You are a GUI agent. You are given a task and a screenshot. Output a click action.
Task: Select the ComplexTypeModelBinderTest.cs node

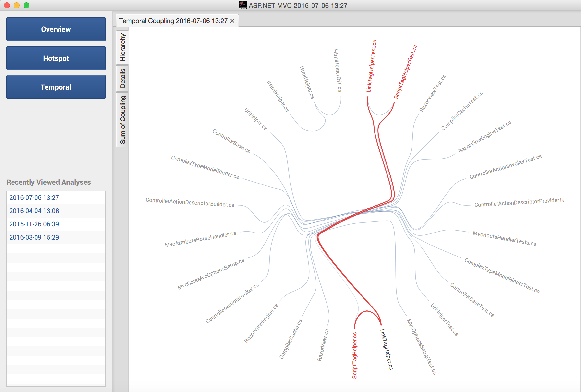pyautogui.click(x=502, y=275)
